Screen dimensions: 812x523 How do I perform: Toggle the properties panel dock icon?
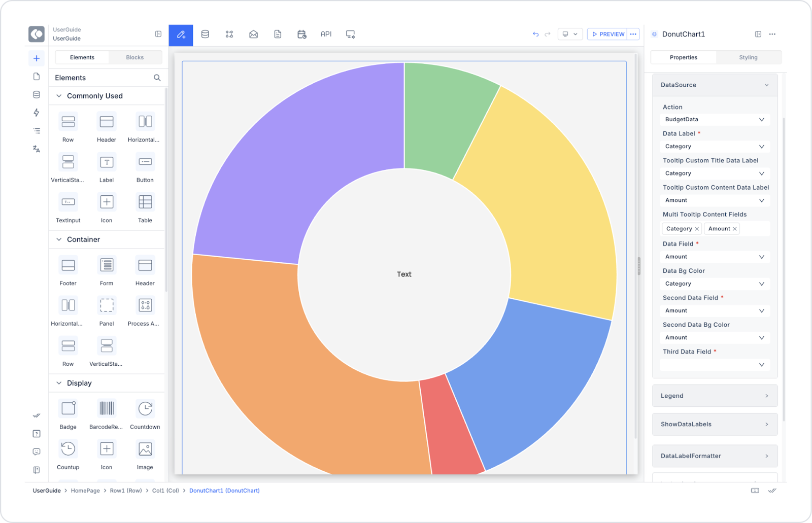pos(758,34)
